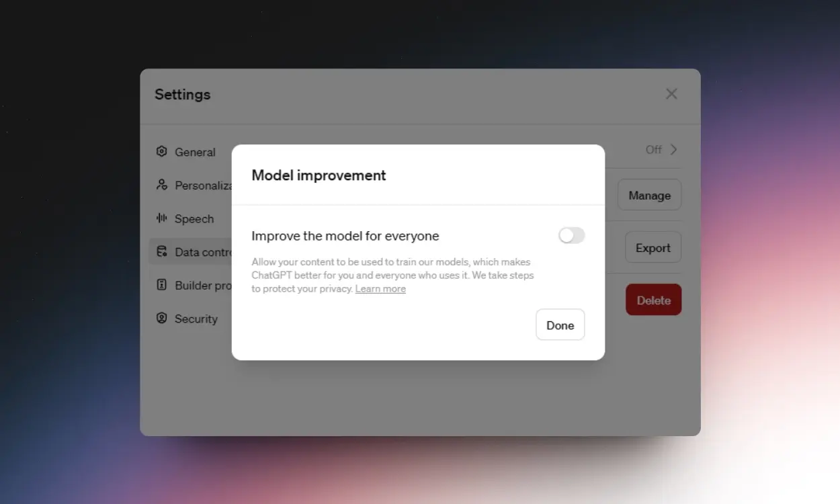Click the Model improvement heading

point(319,175)
